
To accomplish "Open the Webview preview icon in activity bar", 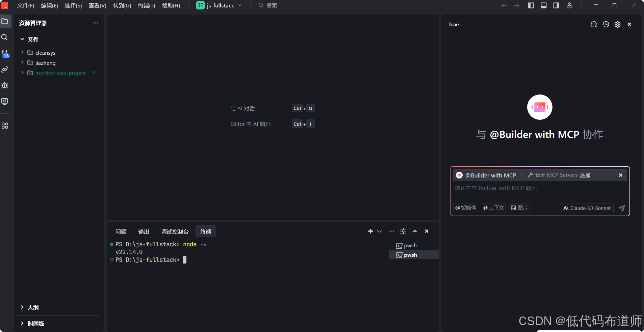I will (x=5, y=70).
